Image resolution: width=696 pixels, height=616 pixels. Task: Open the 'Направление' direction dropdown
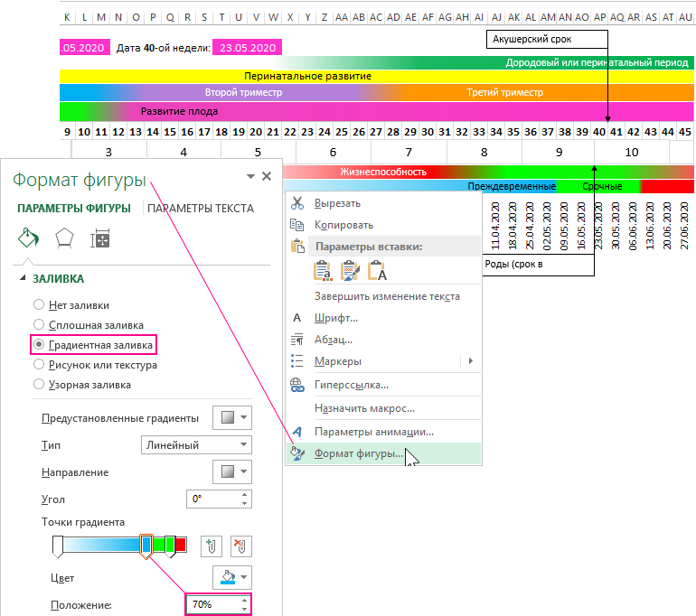click(x=231, y=472)
